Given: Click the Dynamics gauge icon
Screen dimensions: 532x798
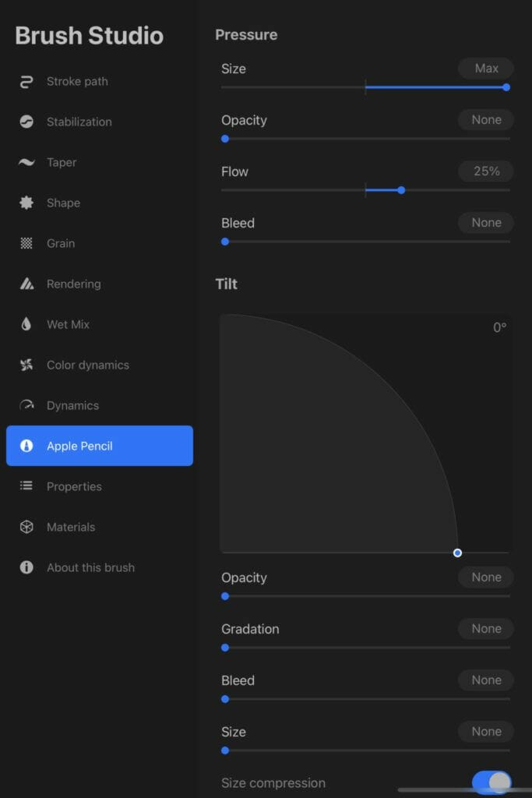Looking at the screenshot, I should (x=26, y=405).
